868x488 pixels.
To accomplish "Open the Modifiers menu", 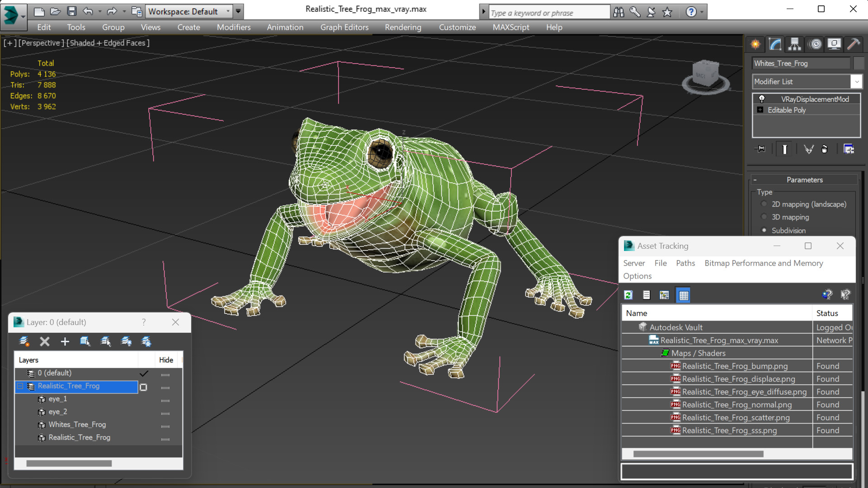I will point(234,27).
